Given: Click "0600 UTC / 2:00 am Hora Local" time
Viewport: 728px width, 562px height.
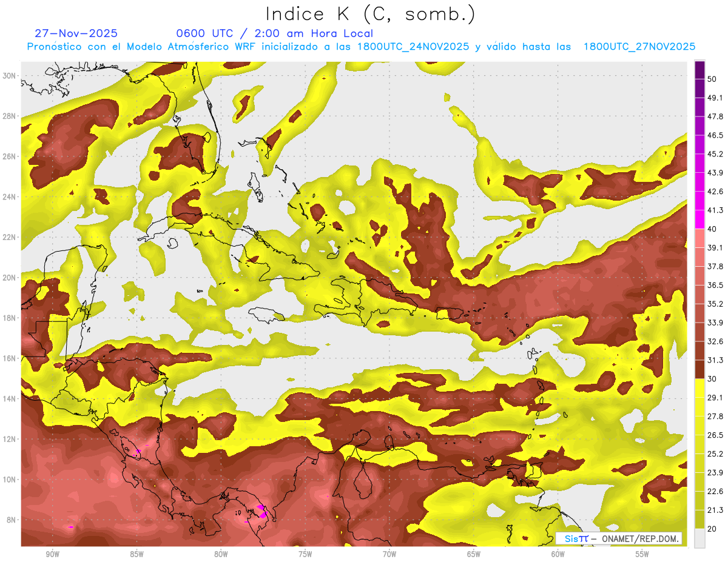Looking at the screenshot, I should [x=275, y=33].
